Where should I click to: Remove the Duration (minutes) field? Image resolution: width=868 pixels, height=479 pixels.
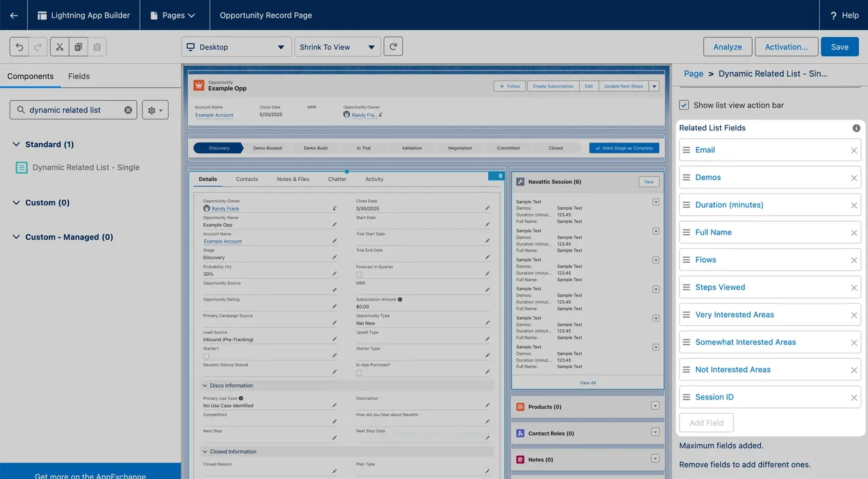click(854, 206)
